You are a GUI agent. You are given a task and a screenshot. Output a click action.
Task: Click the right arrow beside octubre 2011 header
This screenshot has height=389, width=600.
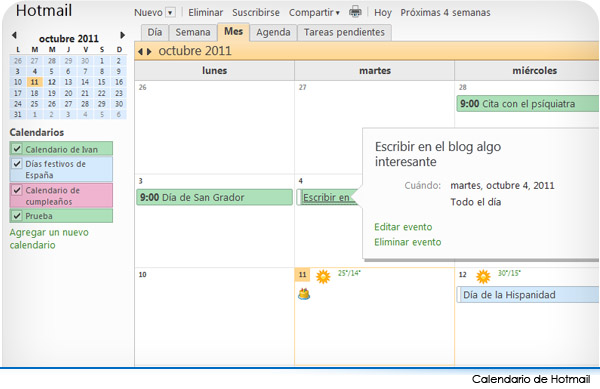[x=149, y=51]
